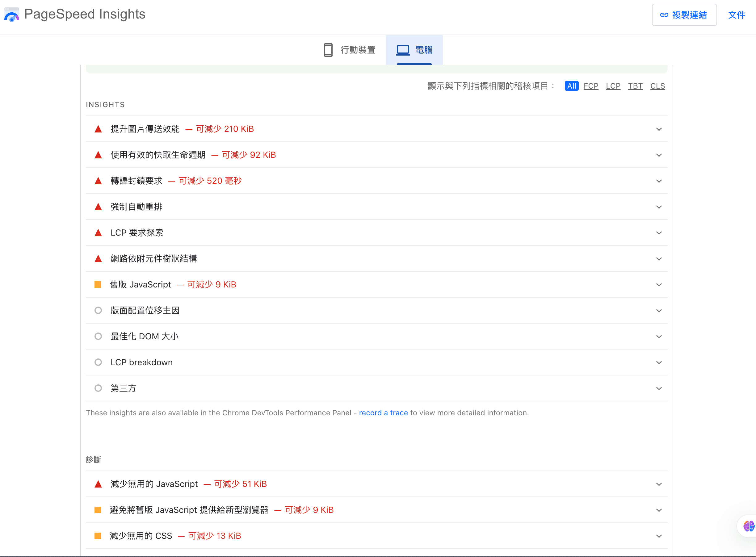Viewport: 756px width, 557px height.
Task: Click gray circle icon beside 版面配置位移主因
Action: pyautogui.click(x=98, y=311)
